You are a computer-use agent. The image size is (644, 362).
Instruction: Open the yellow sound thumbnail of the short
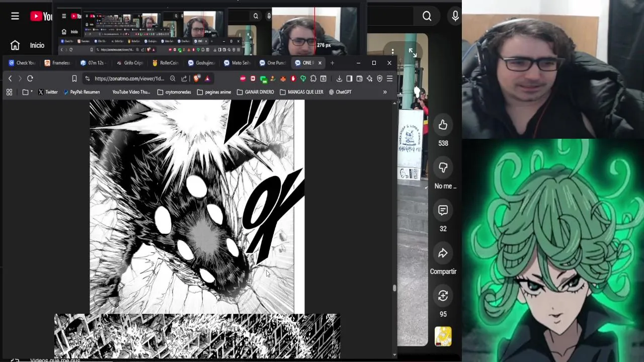click(x=443, y=337)
